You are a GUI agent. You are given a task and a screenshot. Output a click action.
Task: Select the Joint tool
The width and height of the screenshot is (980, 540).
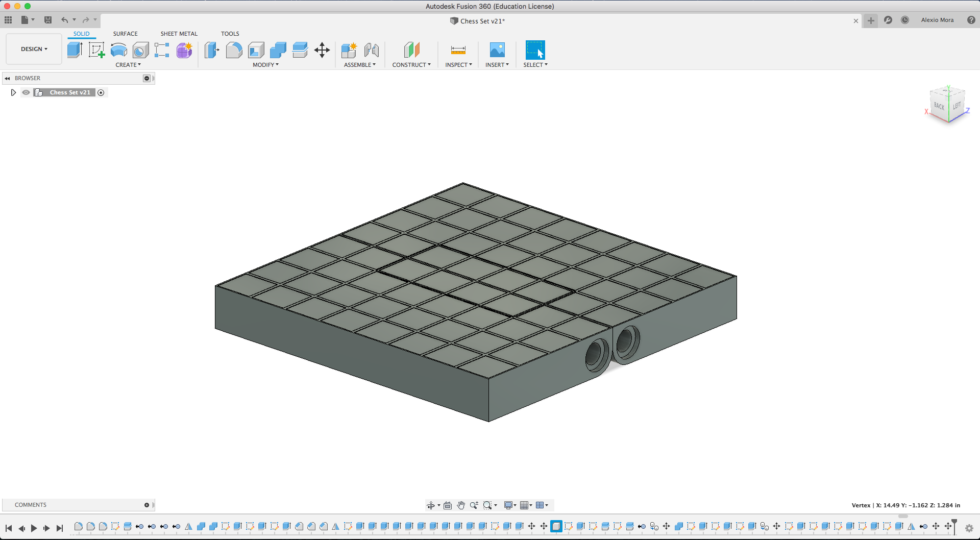(371, 50)
